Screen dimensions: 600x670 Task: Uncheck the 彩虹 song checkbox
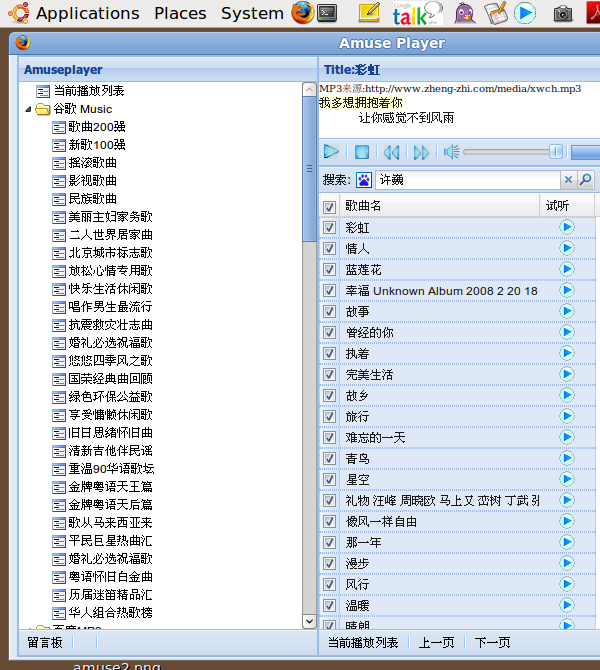pos(329,227)
